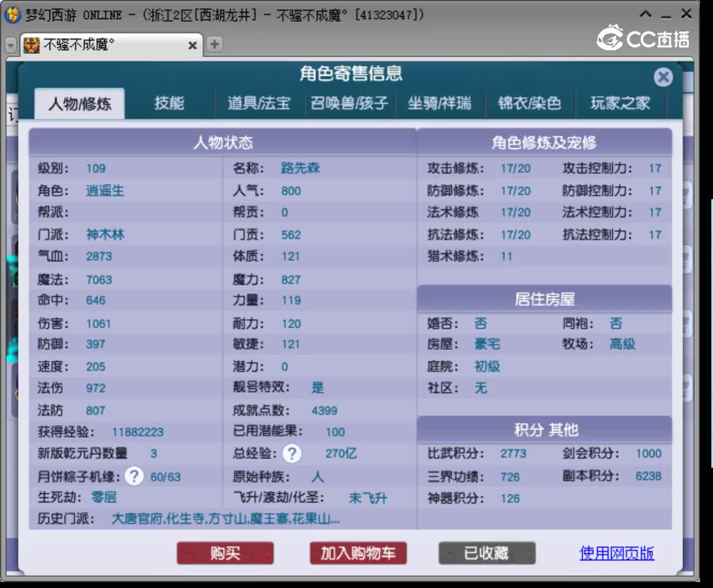
Task: Click the 剑会积分 value 1000
Action: pyautogui.click(x=648, y=453)
